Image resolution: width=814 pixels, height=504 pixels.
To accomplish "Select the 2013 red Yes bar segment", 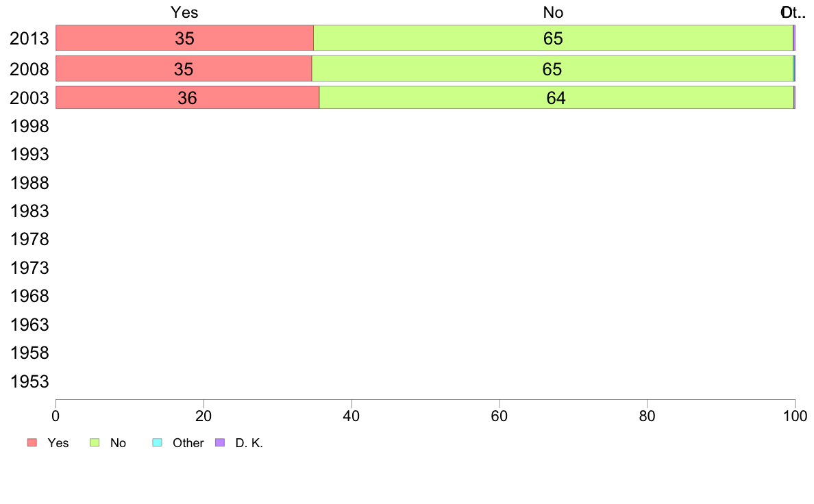I will pyautogui.click(x=184, y=38).
